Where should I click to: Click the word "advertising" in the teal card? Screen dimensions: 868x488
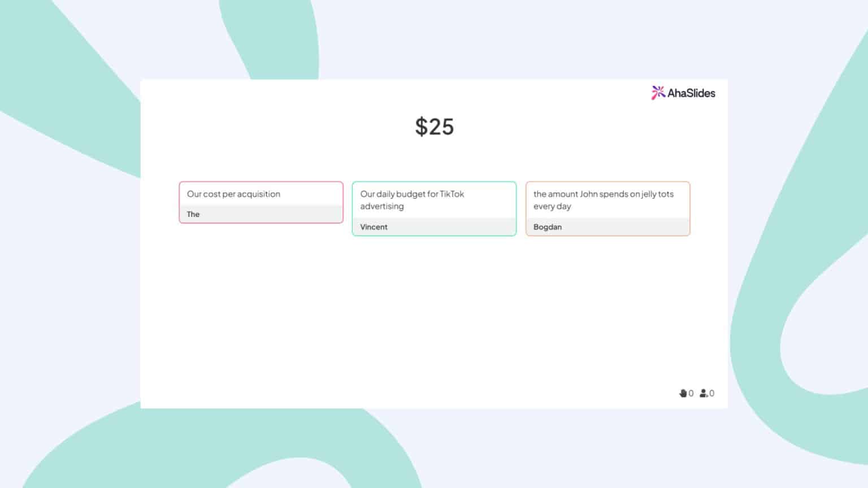382,206
